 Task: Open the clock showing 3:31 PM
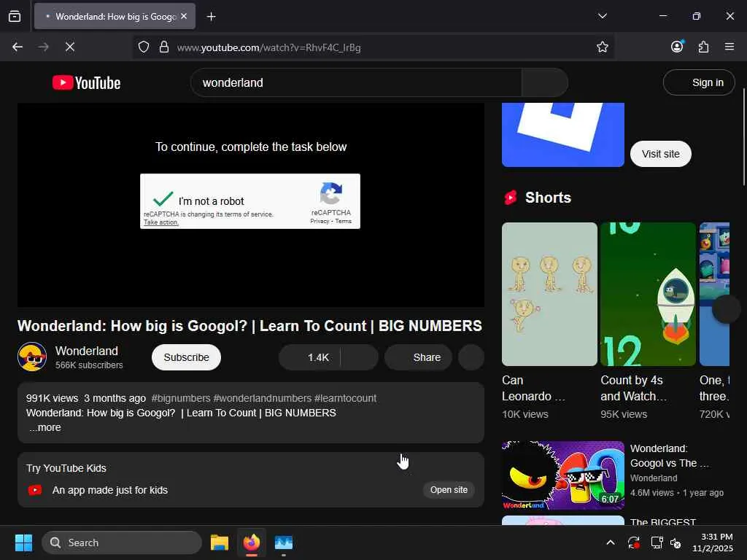pos(712,542)
